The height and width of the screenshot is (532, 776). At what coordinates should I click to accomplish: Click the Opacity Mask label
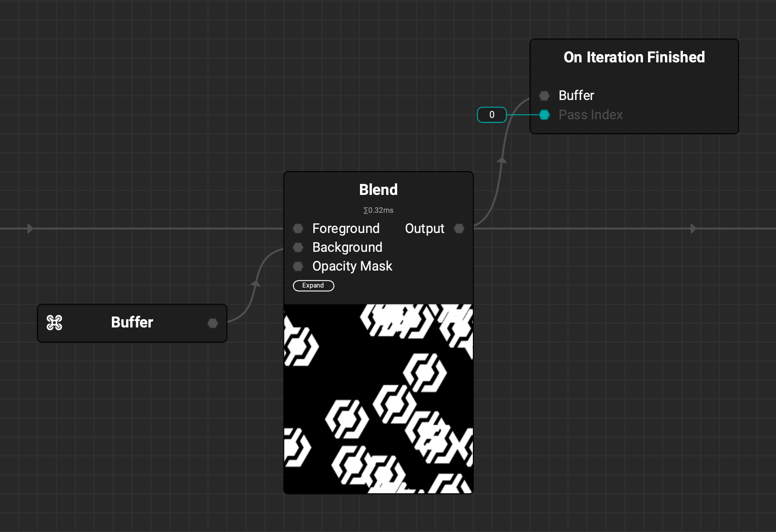tap(352, 266)
